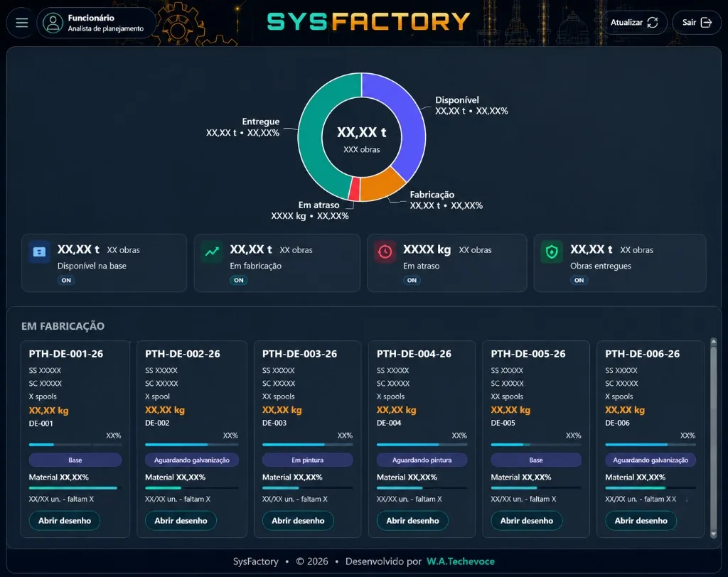Click Disponível na base summary card label

(92, 266)
